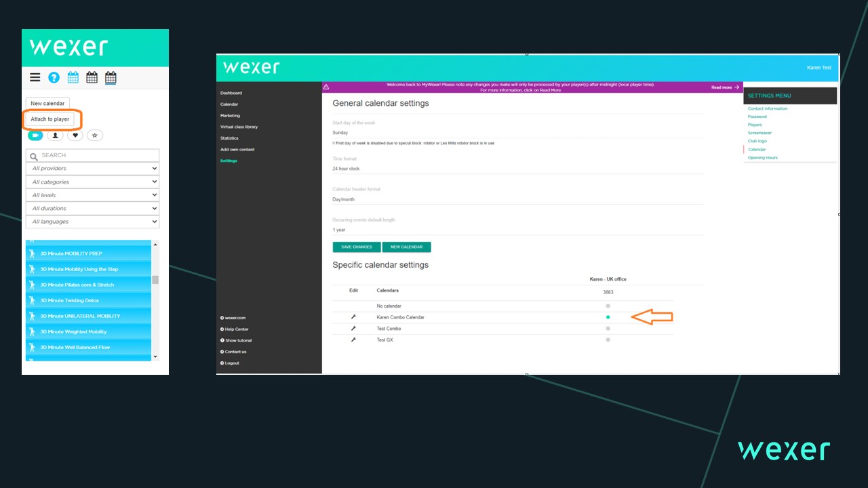Click the SAVE CHANGES button
Image resolution: width=868 pixels, height=488 pixels.
coord(356,247)
